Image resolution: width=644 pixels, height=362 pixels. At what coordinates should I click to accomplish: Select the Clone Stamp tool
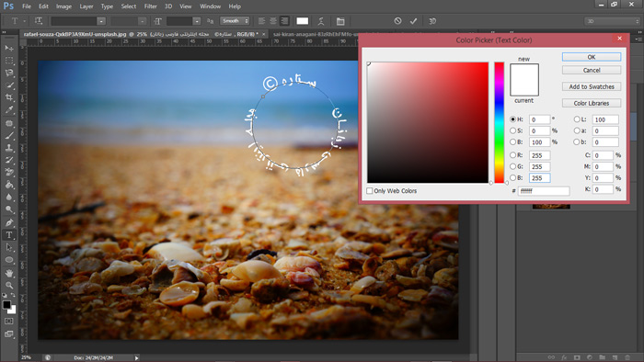(9, 148)
